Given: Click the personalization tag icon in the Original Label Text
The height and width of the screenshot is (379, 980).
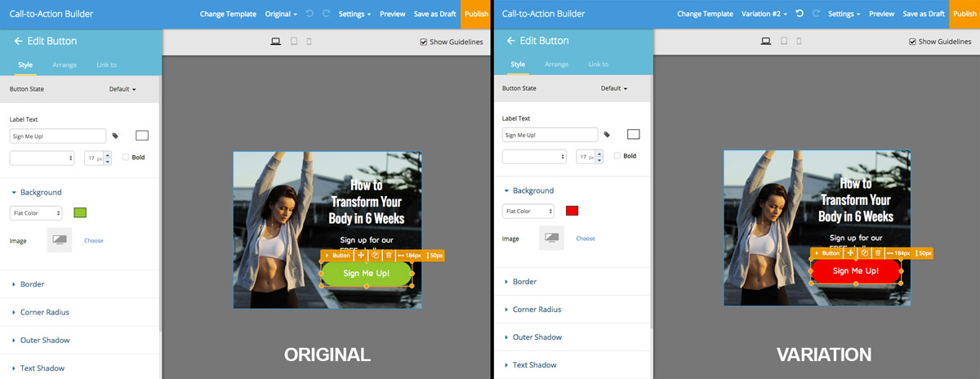Looking at the screenshot, I should pyautogui.click(x=116, y=136).
